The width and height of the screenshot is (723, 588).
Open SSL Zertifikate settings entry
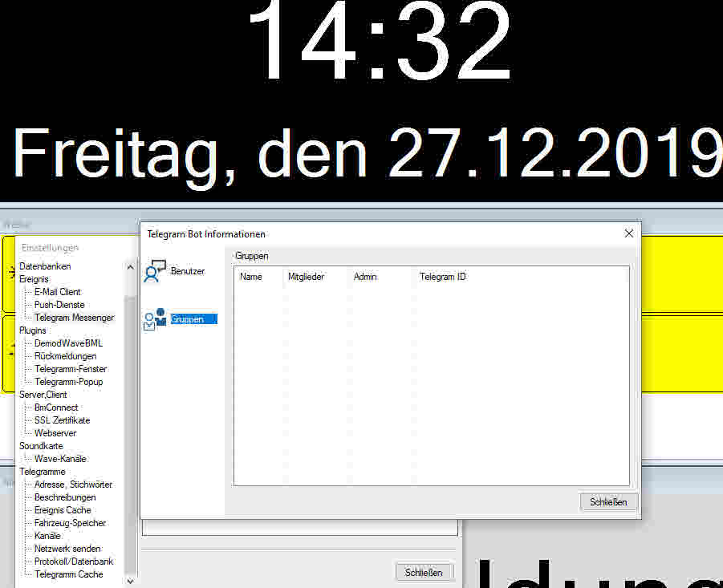62,420
